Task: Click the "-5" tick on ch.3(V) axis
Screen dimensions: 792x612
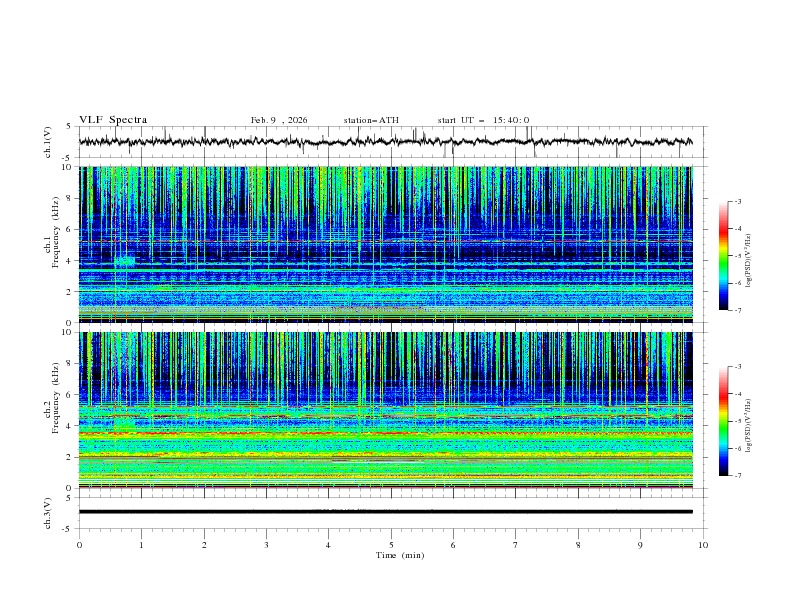Action: click(x=68, y=529)
